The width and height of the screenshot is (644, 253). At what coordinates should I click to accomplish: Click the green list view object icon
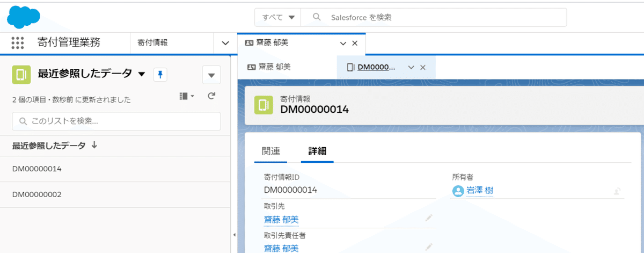21,75
